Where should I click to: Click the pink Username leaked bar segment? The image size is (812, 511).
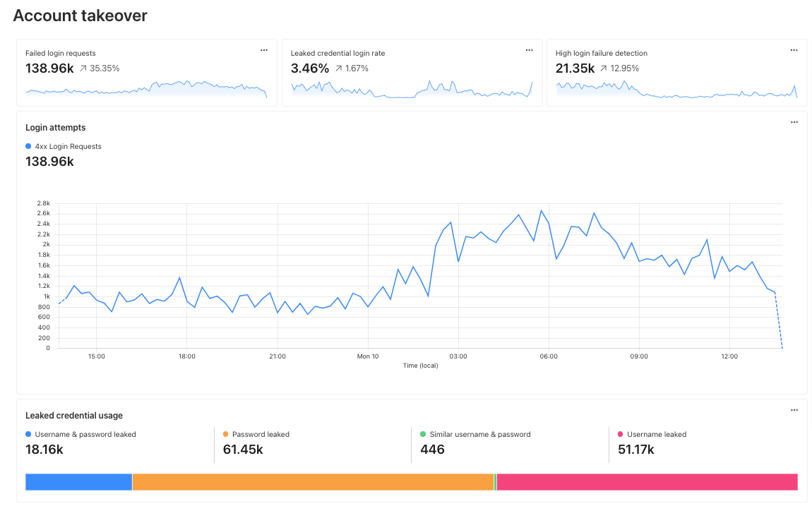click(x=647, y=482)
